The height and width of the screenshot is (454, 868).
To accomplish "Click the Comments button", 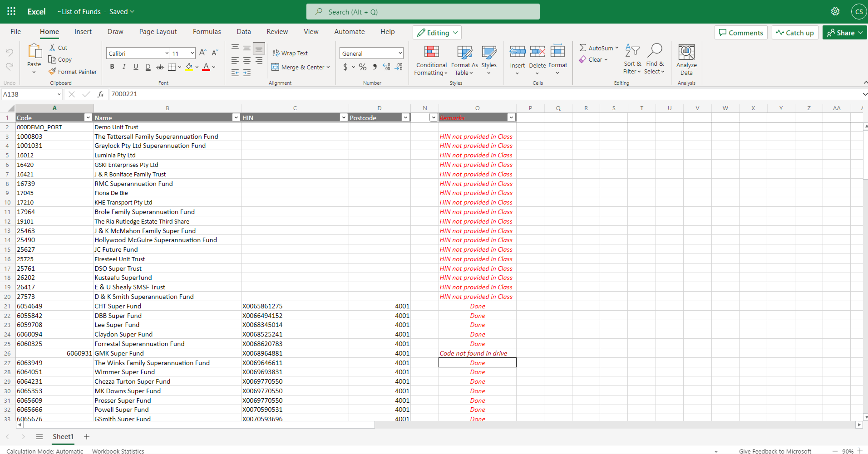I will click(x=741, y=33).
